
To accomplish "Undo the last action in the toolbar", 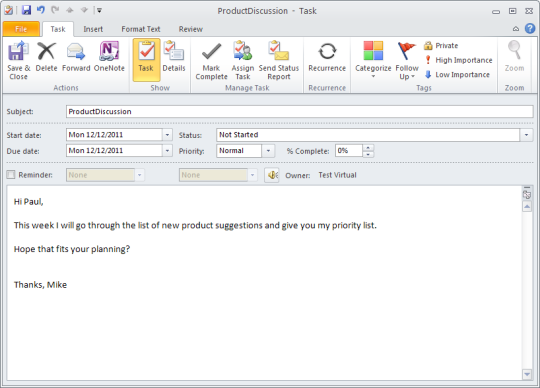I will click(x=41, y=10).
